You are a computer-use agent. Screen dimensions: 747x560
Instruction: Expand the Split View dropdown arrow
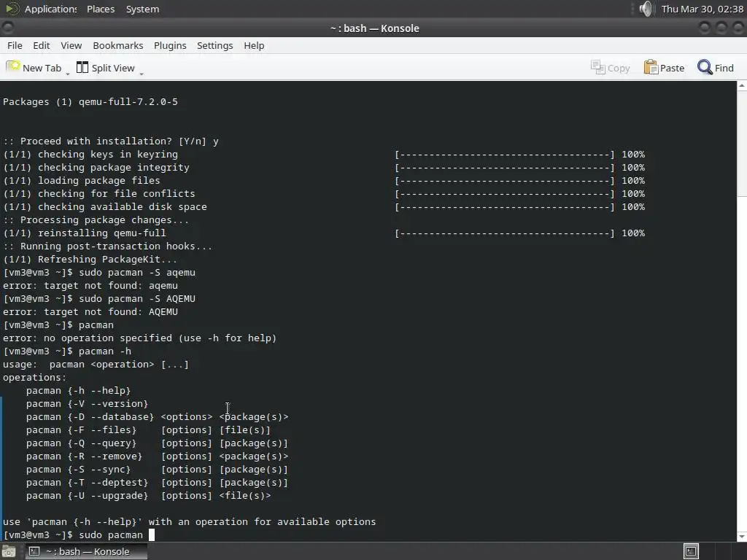142,73
